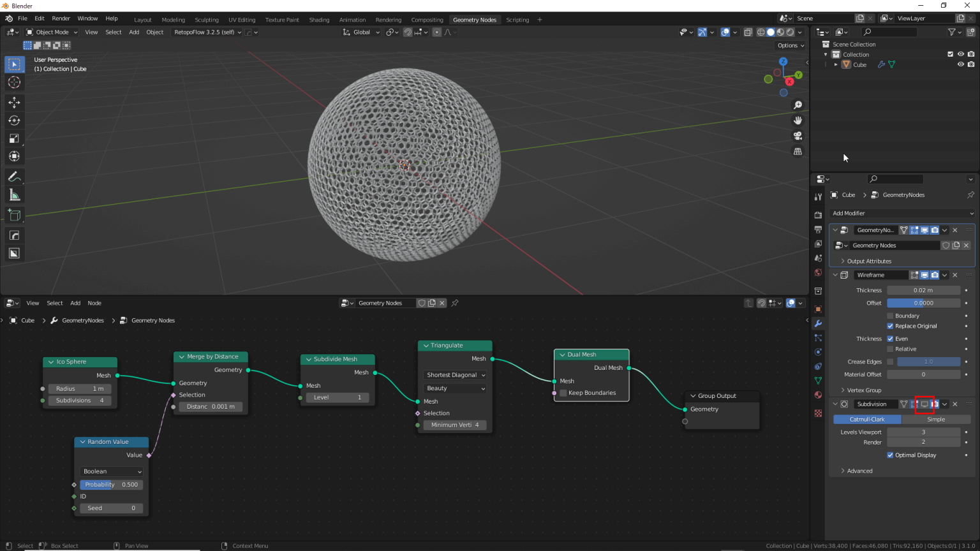The image size is (980, 551).
Task: Enable the Boundary checkbox on the Wireframe modifier
Action: 891,315
